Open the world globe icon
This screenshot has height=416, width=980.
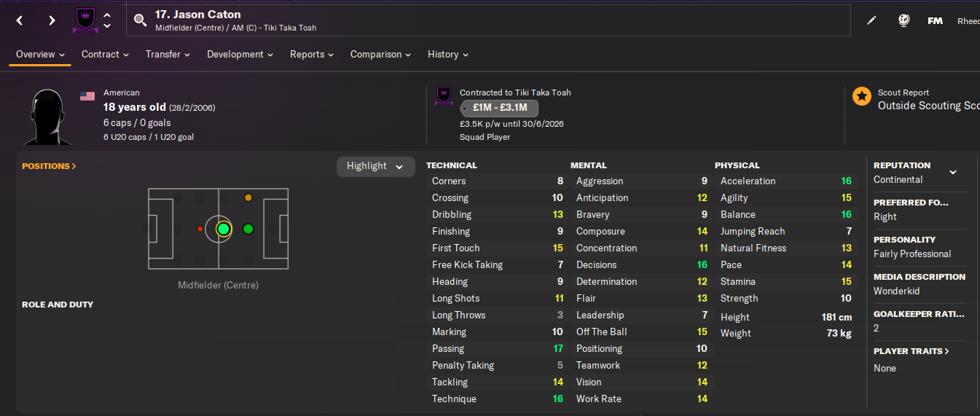click(903, 21)
